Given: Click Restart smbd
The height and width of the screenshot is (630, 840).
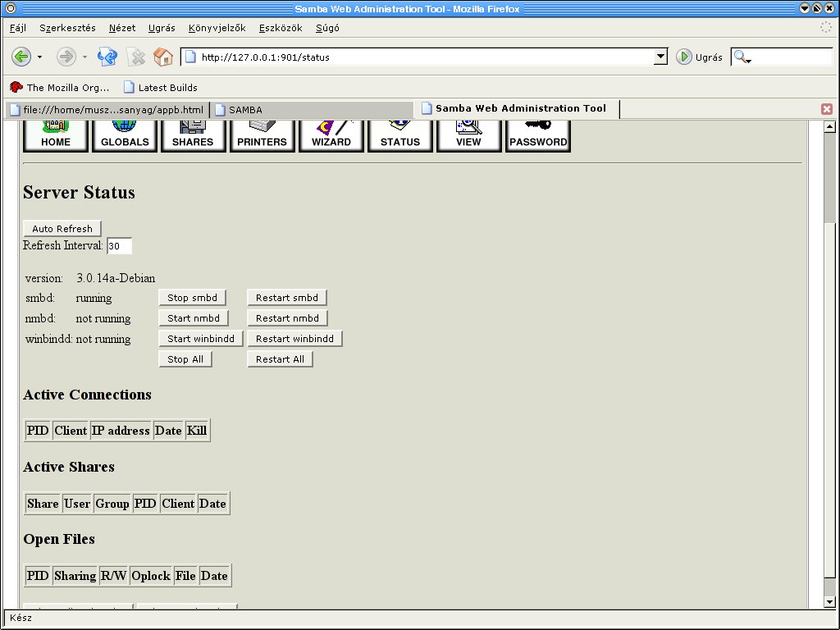Looking at the screenshot, I should 287,298.
